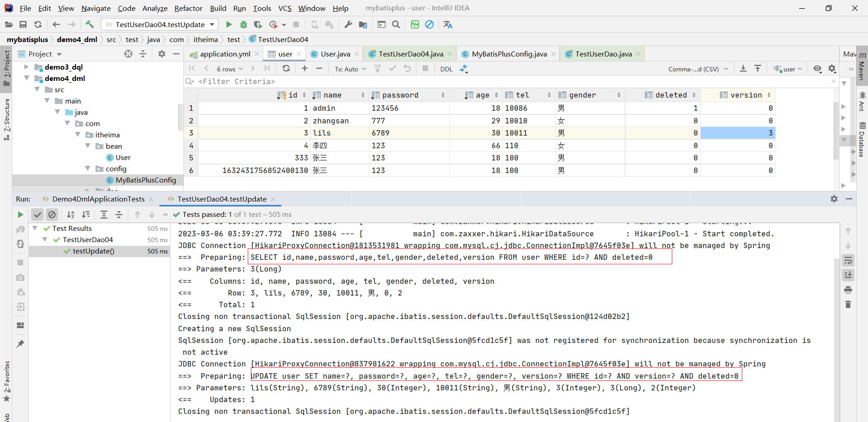Toggle scroll-to-end in the console gutter
868x422 pixels.
(x=848, y=275)
